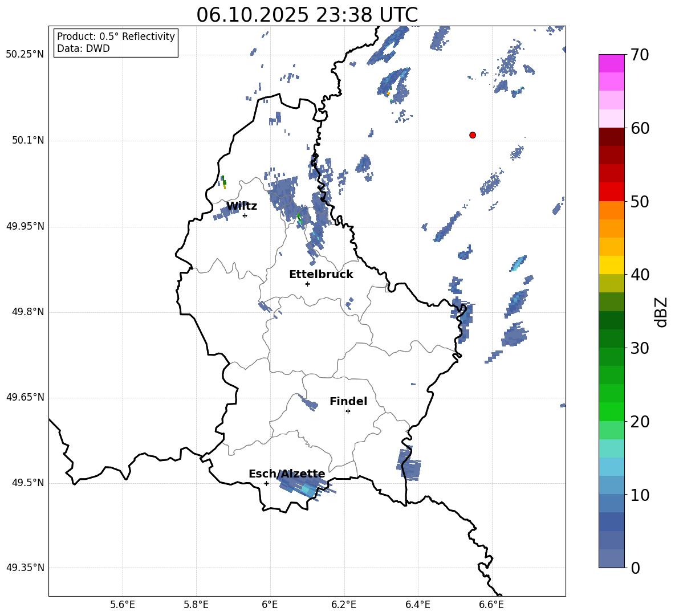Viewport: 675px width, 616px height.
Task: Click the dBZ colorbar axis label
Action: (x=662, y=312)
